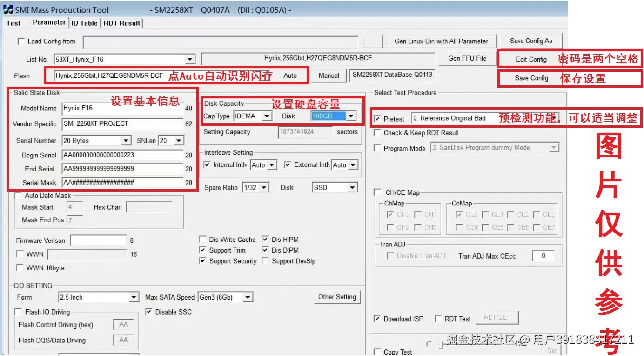Enable Check & Keep RDT Result
This screenshot has height=356, width=644.
[x=377, y=133]
